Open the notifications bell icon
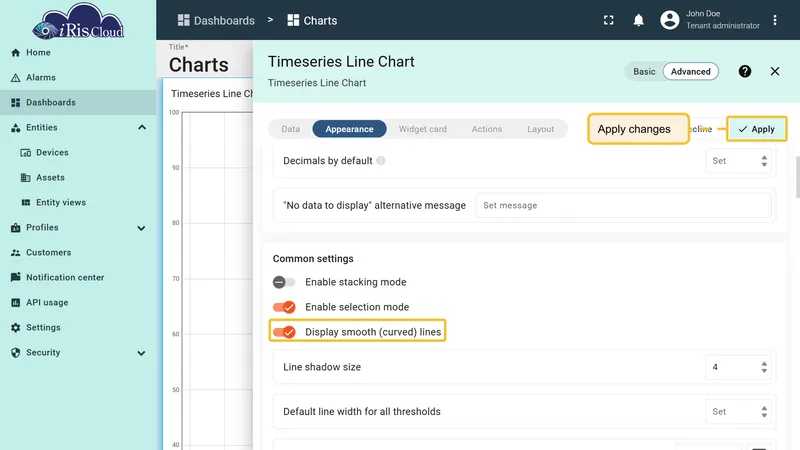This screenshot has height=450, width=800. click(638, 20)
